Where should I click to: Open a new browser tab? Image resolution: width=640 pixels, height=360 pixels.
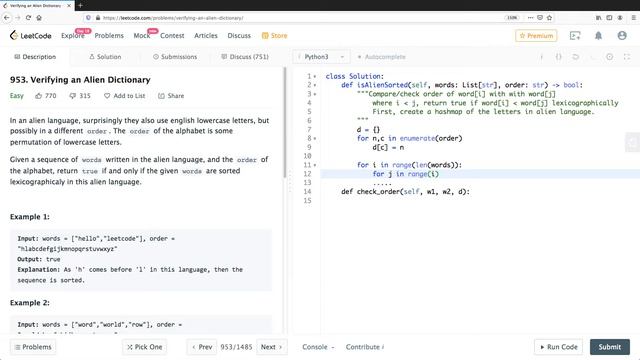coord(80,5)
